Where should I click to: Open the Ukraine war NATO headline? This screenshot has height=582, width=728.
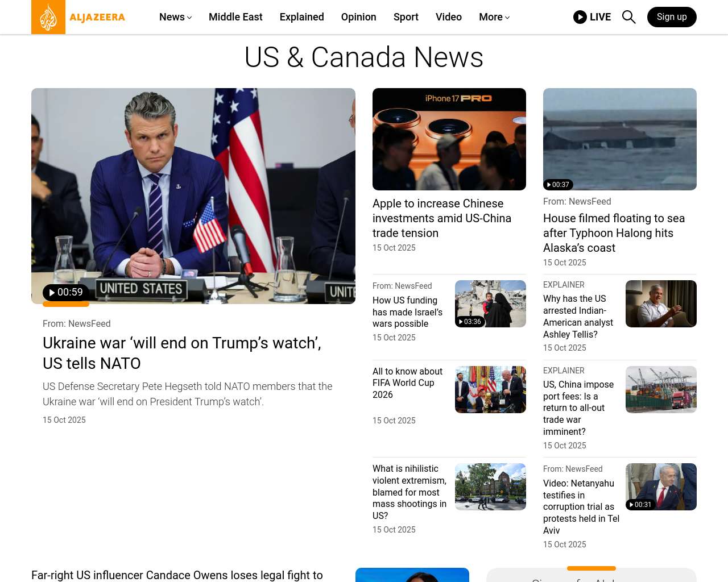coord(182,353)
